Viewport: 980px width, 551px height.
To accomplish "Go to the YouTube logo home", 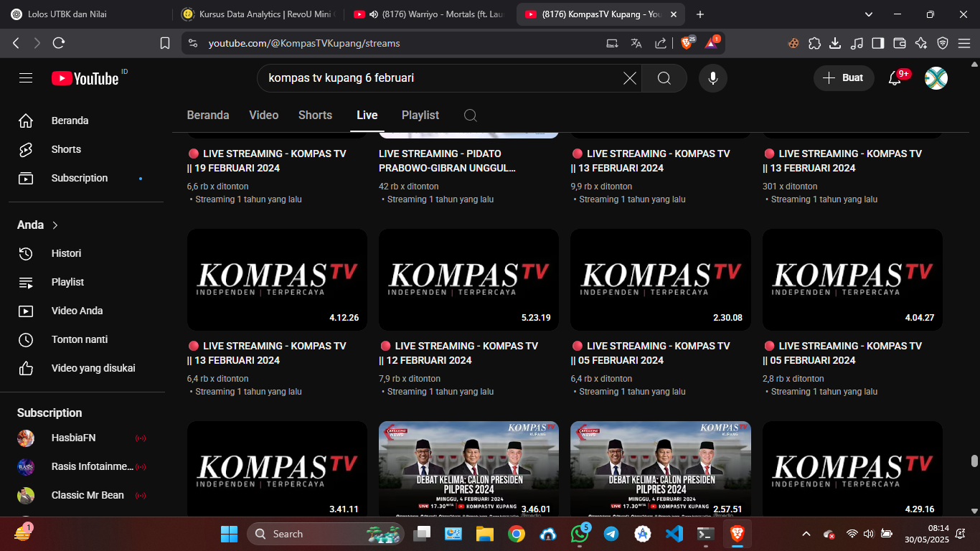I will pyautogui.click(x=85, y=78).
